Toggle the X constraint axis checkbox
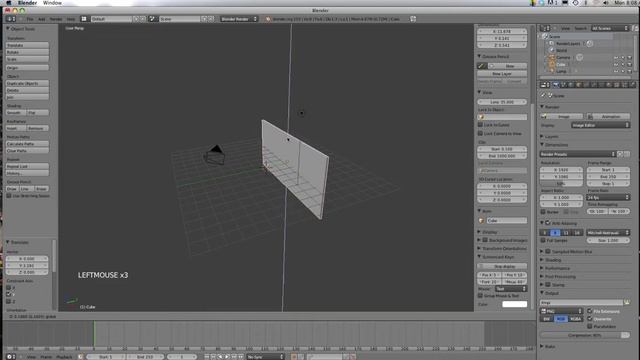The width and height of the screenshot is (640, 360). tap(9, 287)
